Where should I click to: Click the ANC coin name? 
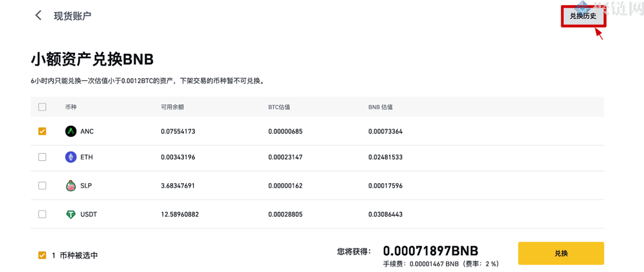click(x=87, y=131)
